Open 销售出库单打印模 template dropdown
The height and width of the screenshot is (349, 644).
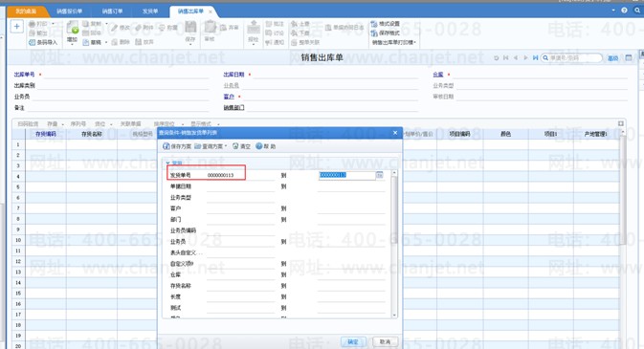[394, 42]
